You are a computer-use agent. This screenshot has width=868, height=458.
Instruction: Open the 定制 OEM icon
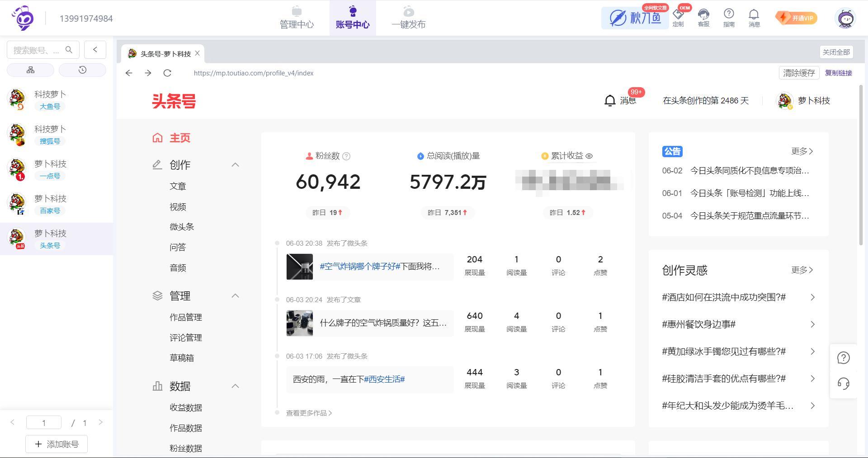(x=678, y=17)
